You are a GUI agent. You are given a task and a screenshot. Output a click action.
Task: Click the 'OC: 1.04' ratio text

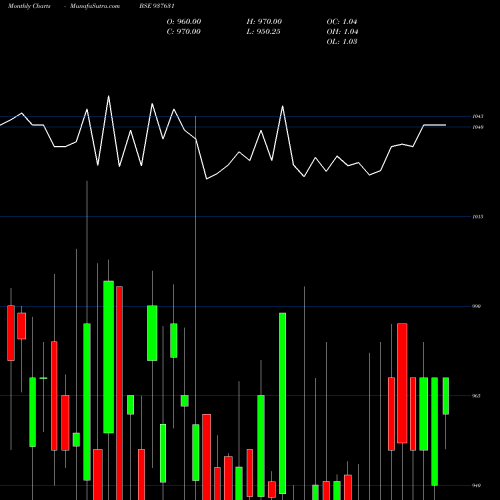coord(342,22)
